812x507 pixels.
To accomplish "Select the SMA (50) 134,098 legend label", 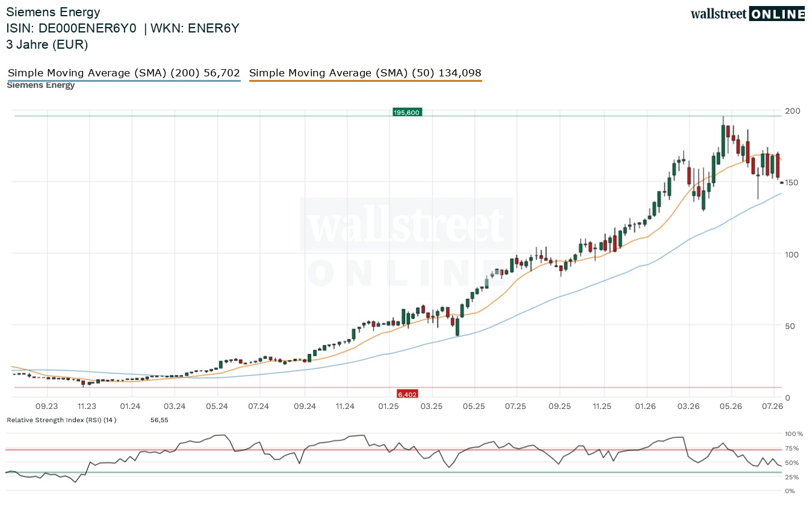I will tap(365, 73).
